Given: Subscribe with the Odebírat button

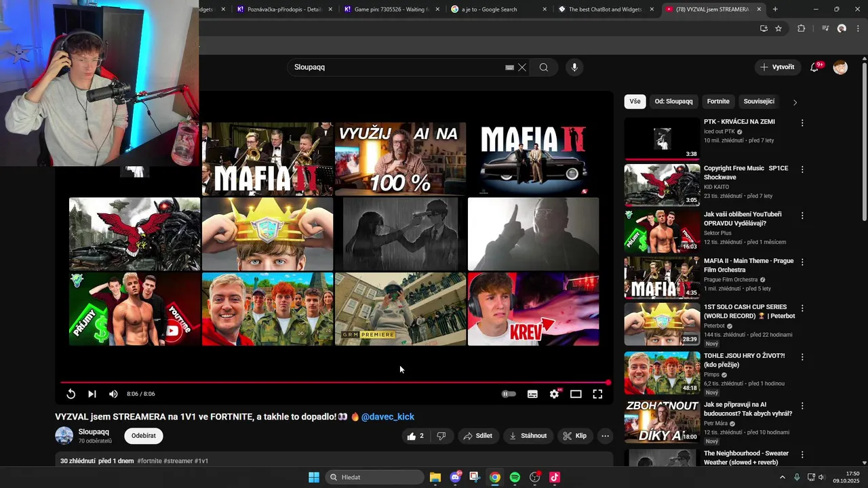Looking at the screenshot, I should pyautogui.click(x=144, y=436).
